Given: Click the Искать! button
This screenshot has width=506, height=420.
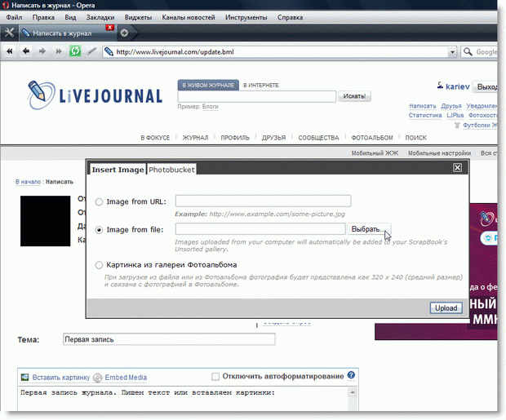Looking at the screenshot, I should coord(354,96).
